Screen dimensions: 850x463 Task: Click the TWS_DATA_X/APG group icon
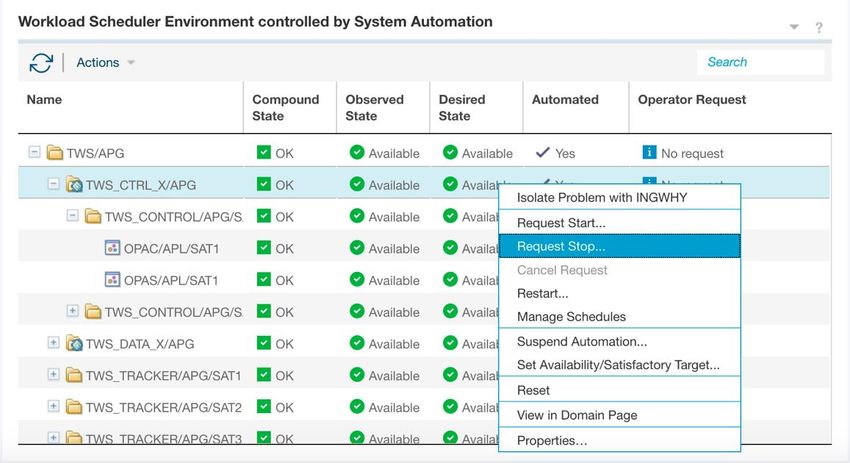[x=74, y=343]
